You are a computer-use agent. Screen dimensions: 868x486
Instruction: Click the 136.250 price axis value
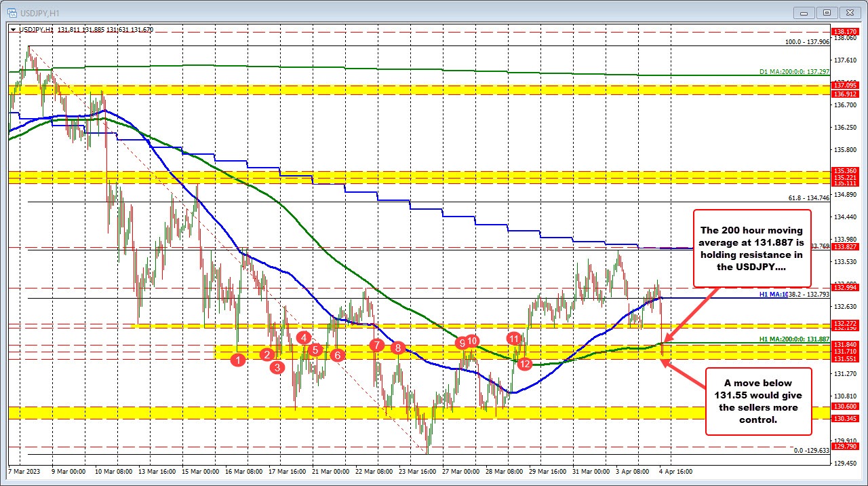coord(846,127)
